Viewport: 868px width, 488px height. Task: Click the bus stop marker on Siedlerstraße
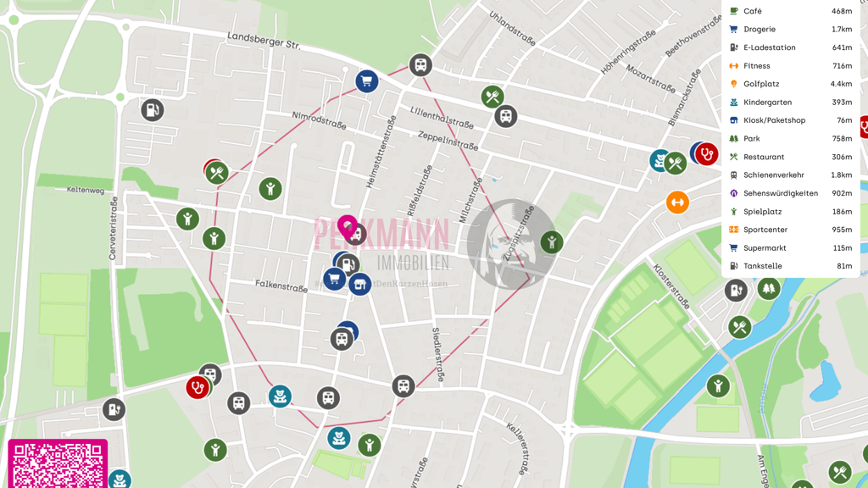(403, 385)
